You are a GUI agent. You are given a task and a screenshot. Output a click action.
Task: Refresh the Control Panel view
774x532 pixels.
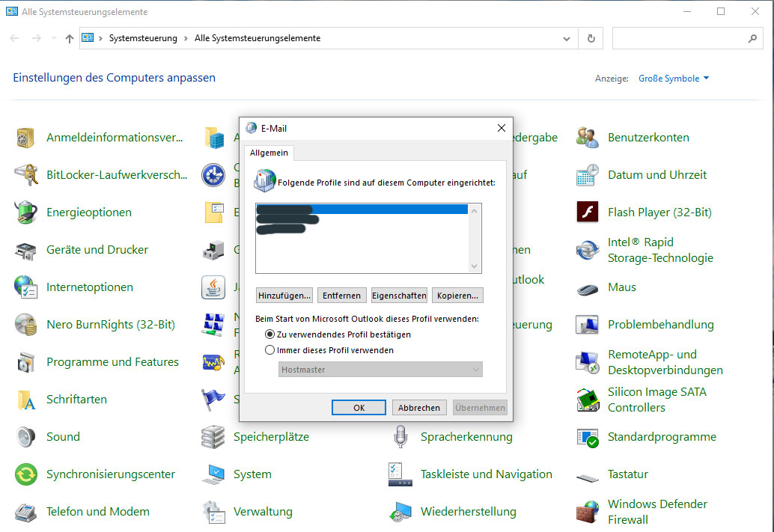[591, 38]
